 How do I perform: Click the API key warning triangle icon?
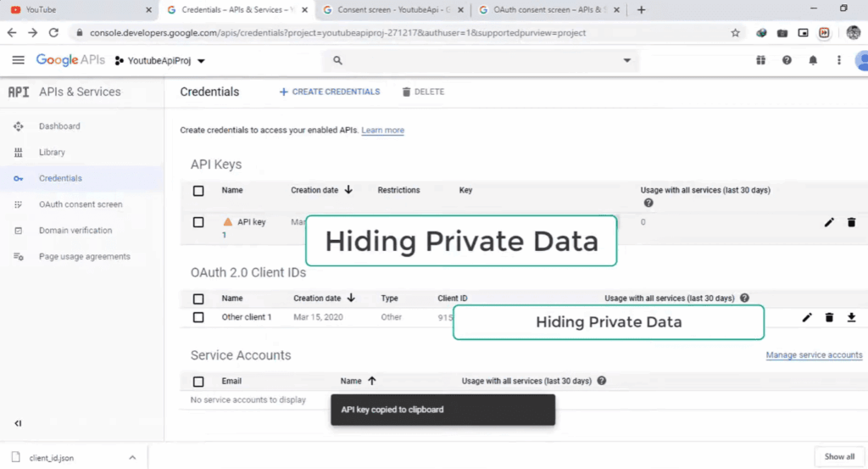[227, 221]
